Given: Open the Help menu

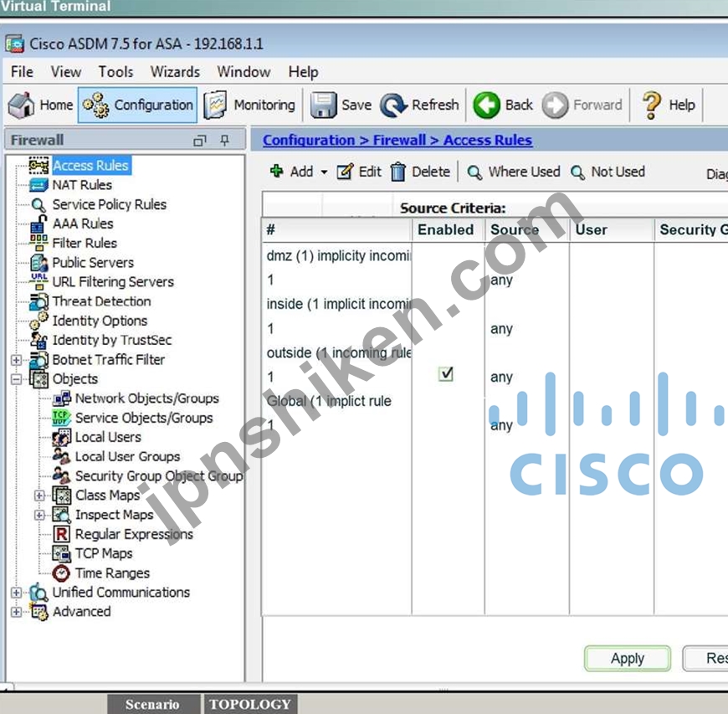Looking at the screenshot, I should pos(303,72).
